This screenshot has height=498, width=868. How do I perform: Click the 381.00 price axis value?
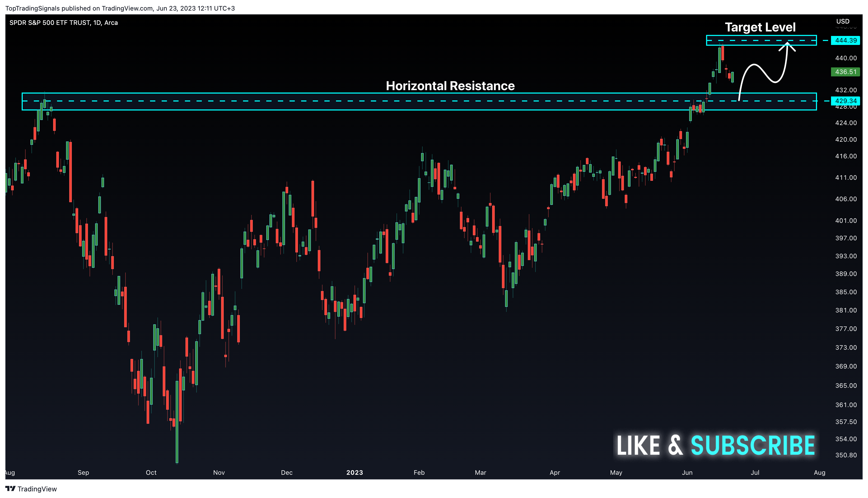click(846, 310)
